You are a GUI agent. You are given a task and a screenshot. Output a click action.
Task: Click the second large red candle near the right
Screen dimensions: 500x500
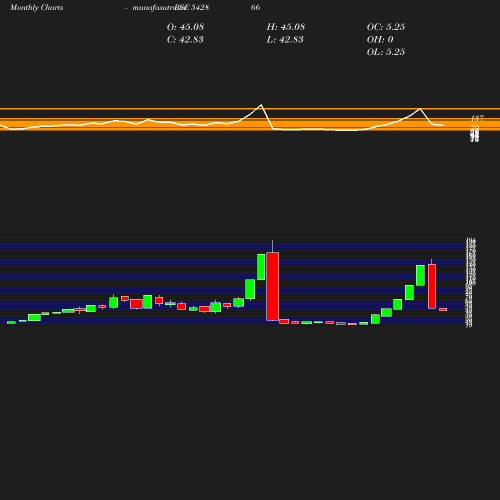432,286
